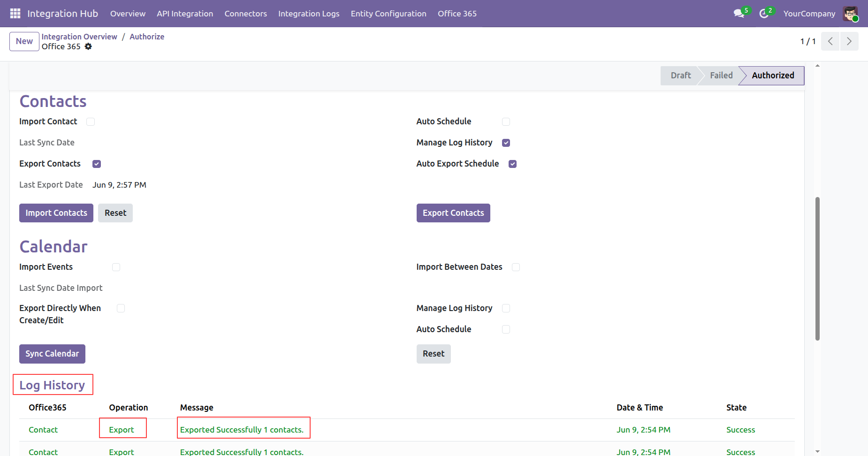Click the vertical scrollbar thumb
This screenshot has height=456, width=868.
817,269
